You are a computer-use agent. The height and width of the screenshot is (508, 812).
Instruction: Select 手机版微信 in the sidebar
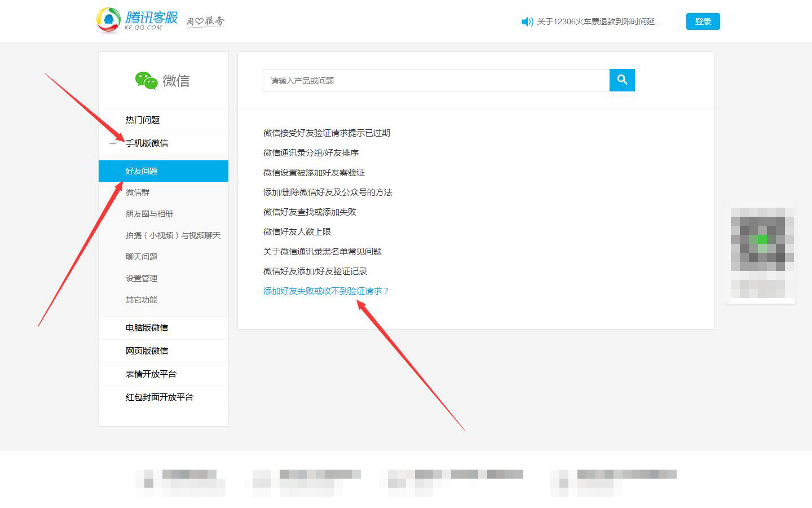point(147,143)
